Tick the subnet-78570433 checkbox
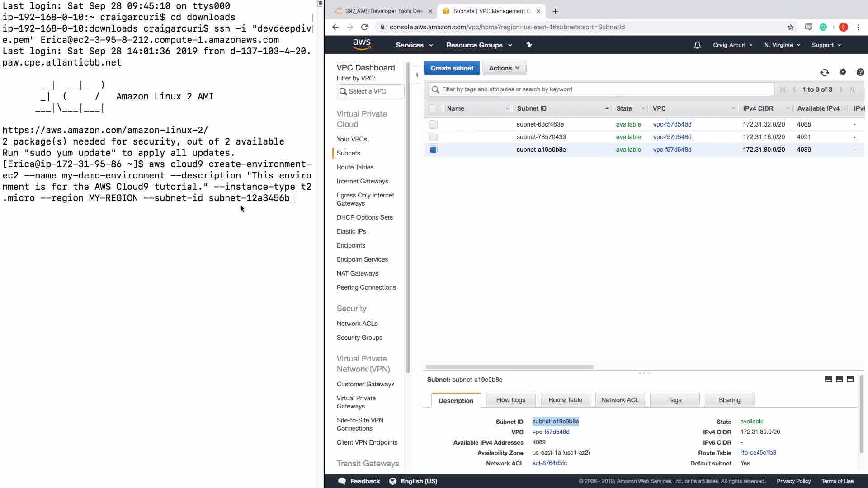 tap(433, 137)
